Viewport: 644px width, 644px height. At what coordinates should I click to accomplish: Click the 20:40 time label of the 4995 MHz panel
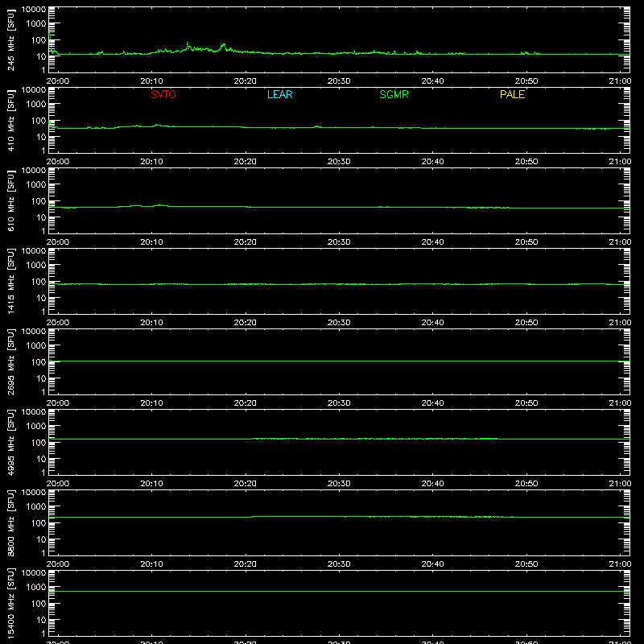click(432, 484)
